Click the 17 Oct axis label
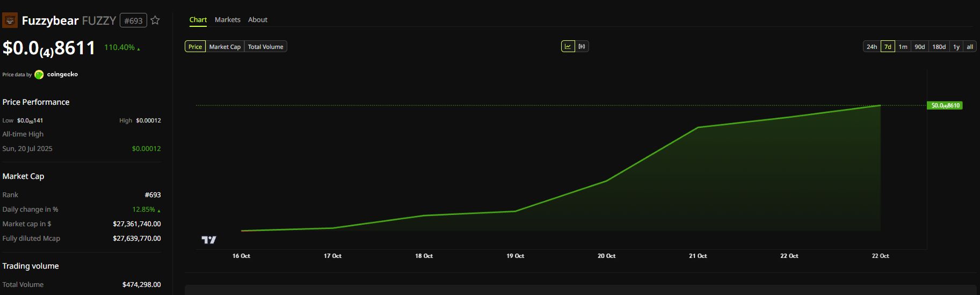980x295 pixels. 332,256
